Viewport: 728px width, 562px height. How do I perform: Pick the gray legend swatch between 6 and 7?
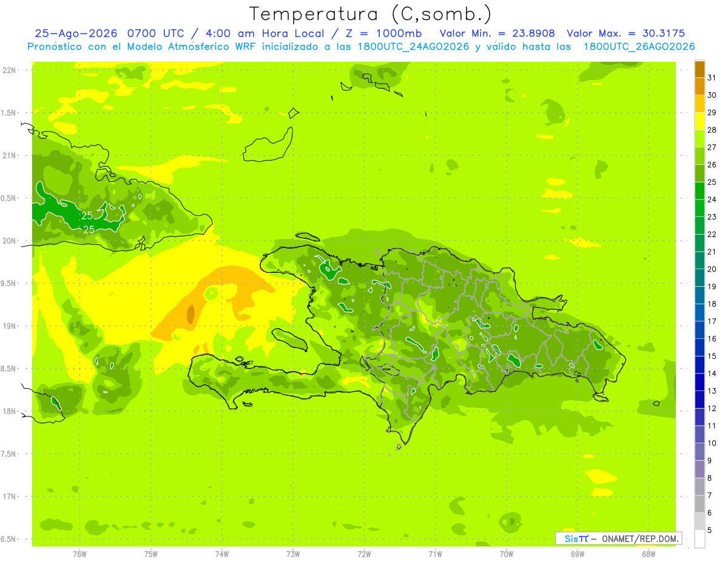click(x=699, y=504)
